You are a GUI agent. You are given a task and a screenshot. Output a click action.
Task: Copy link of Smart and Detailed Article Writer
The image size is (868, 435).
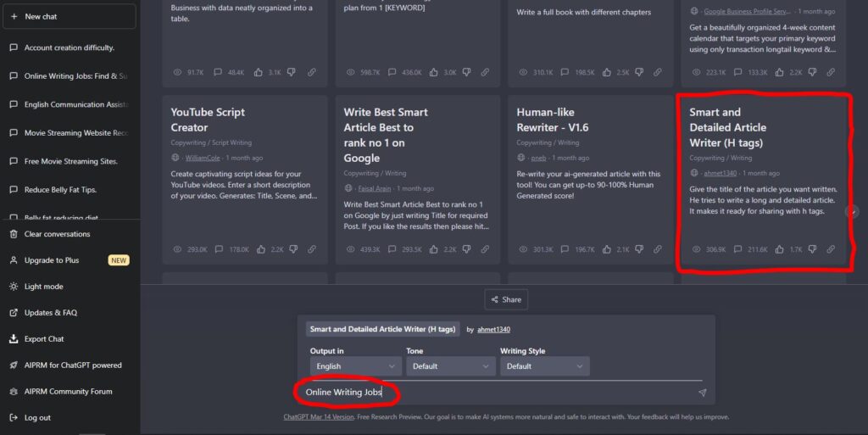click(x=831, y=249)
